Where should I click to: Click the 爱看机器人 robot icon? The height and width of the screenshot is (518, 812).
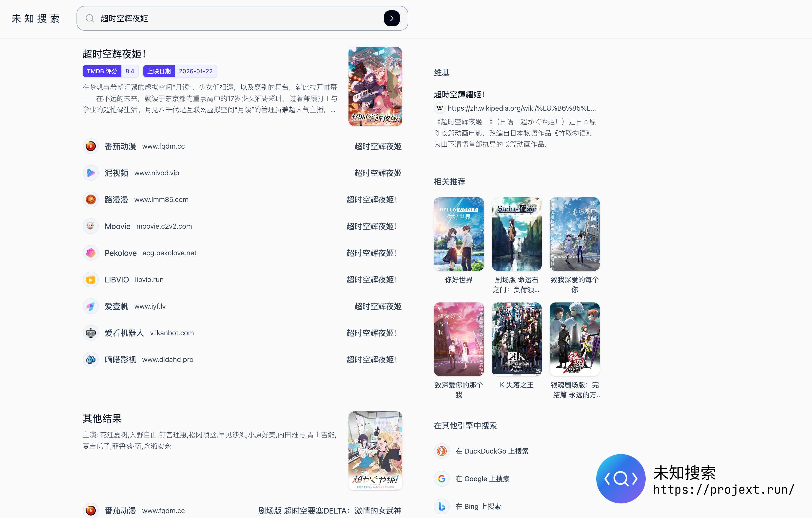click(x=91, y=333)
